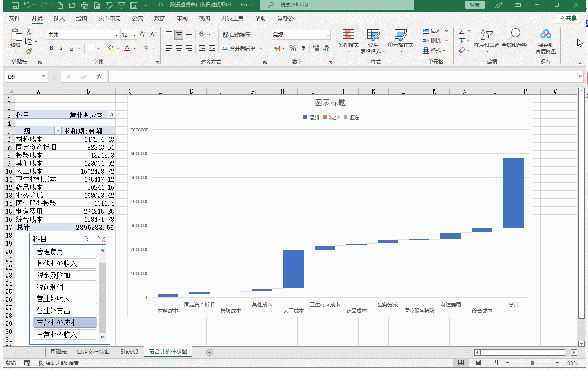This screenshot has width=588, height=370.
Task: Click the zoom slider handle in the status bar
Action: [x=533, y=363]
